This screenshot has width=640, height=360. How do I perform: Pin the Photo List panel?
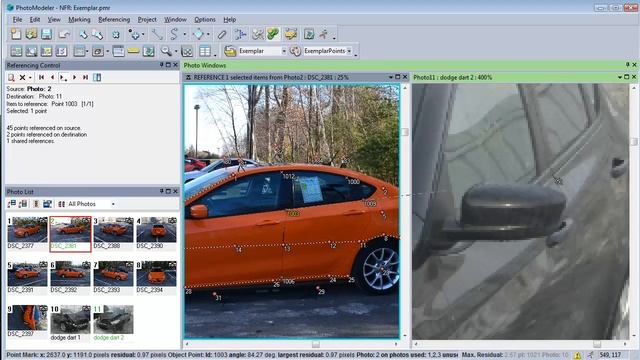(162, 191)
